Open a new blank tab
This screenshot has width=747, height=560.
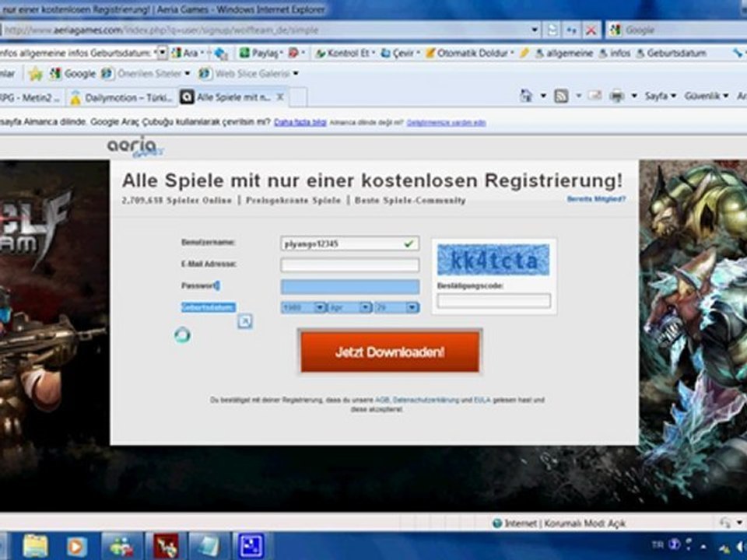tap(298, 98)
